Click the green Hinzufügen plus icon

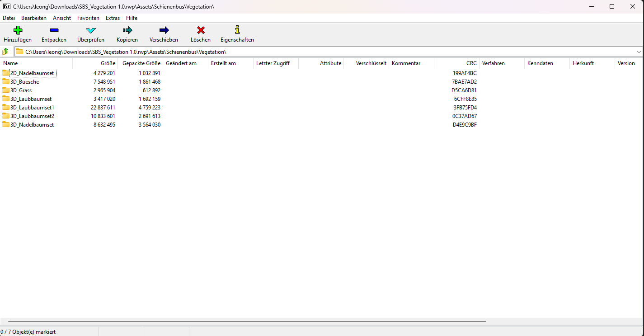pyautogui.click(x=18, y=30)
